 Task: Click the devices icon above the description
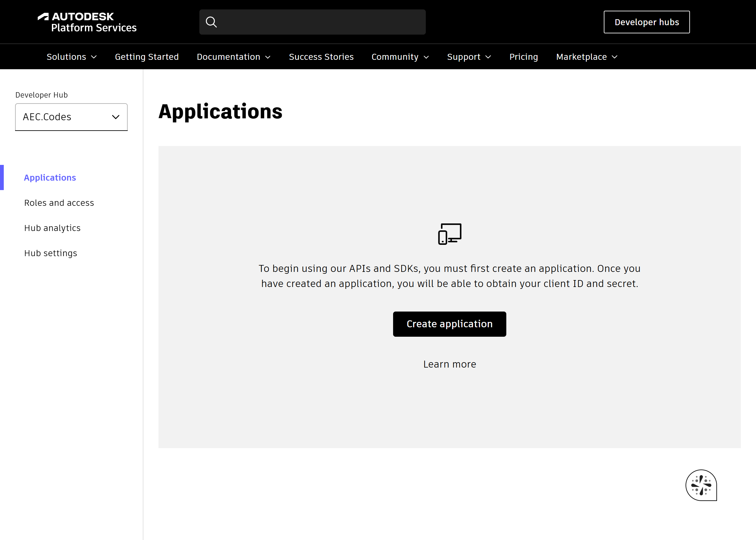pyautogui.click(x=450, y=234)
